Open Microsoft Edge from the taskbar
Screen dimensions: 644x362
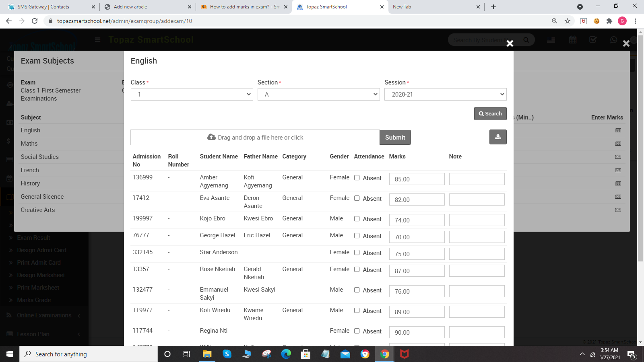click(x=286, y=354)
